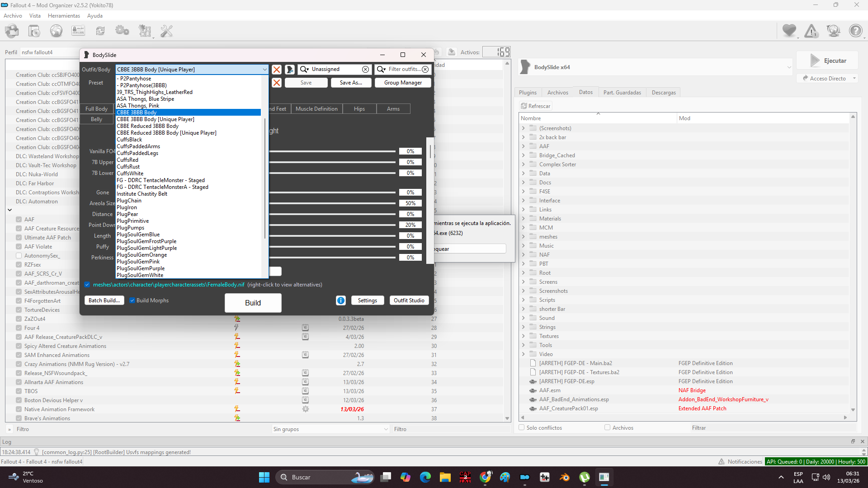The image size is (868, 488).
Task: Open the Group Manager
Action: [403, 83]
